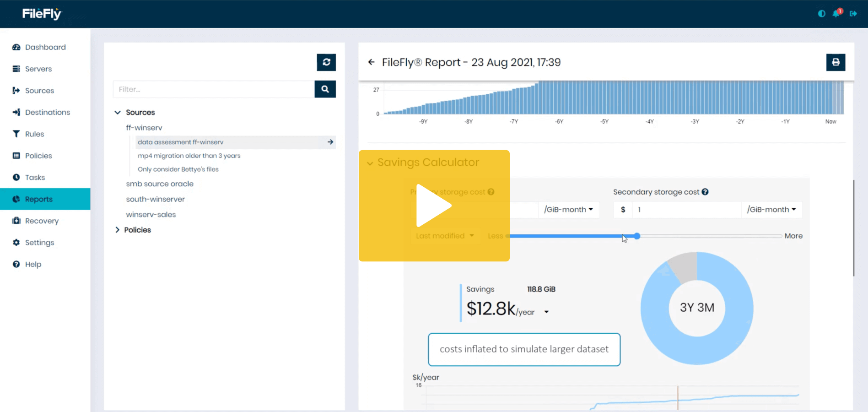Viewport: 868px width, 412px height.
Task: Open the notifications bell
Action: point(836,13)
